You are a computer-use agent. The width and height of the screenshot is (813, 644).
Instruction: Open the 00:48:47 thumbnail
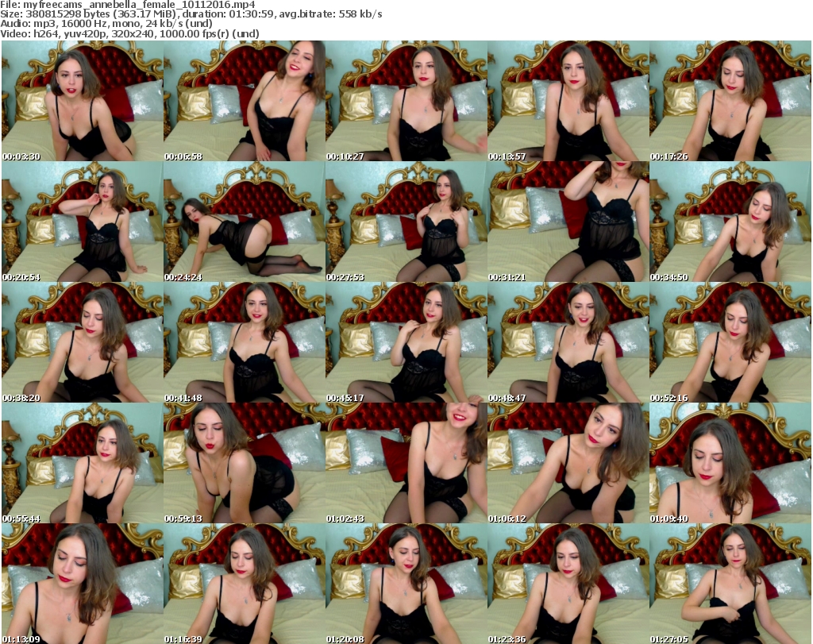point(568,343)
